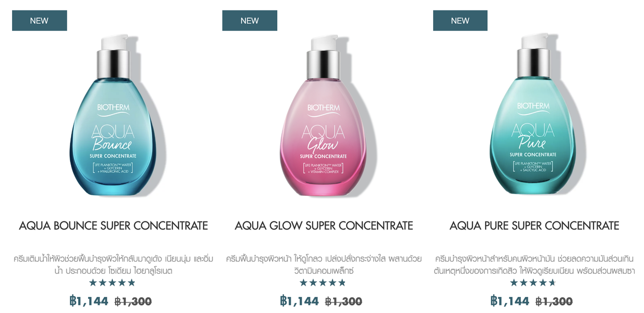Click the ฿1,144 sale price for Aqua Bounce
The image size is (644, 313).
tap(89, 301)
